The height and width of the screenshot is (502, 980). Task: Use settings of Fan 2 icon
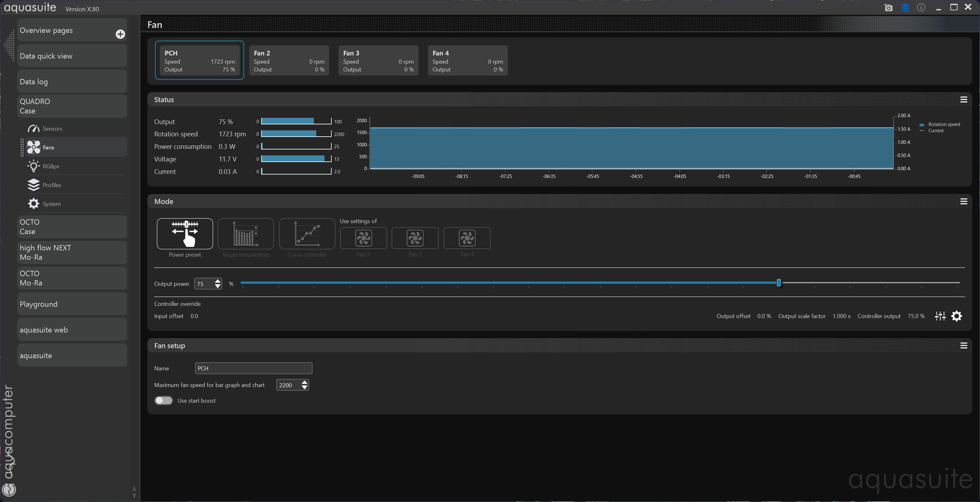tap(363, 238)
